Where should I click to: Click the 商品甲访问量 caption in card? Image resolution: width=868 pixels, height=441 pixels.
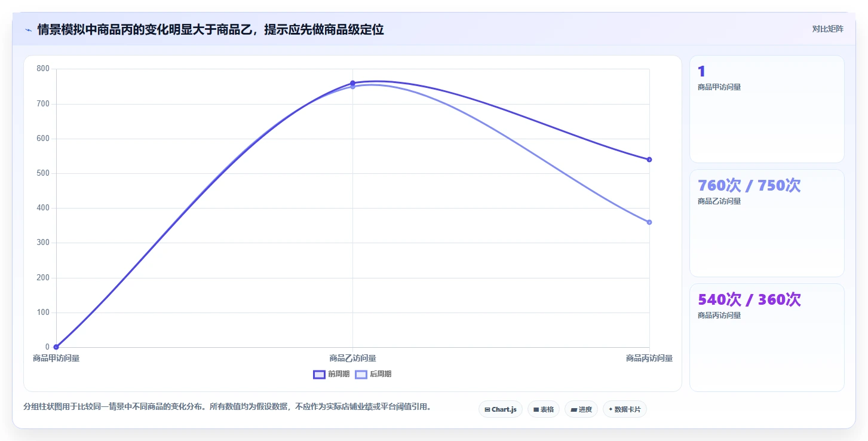719,87
